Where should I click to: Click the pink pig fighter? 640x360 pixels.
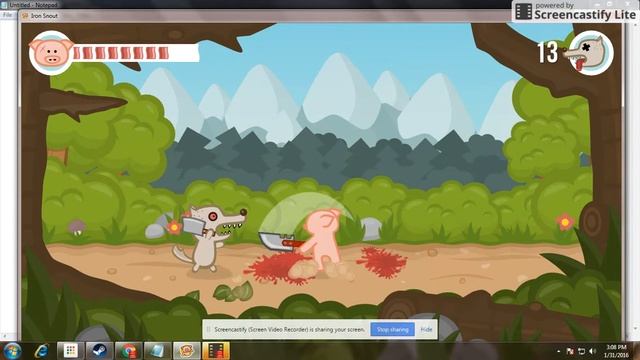[324, 239]
